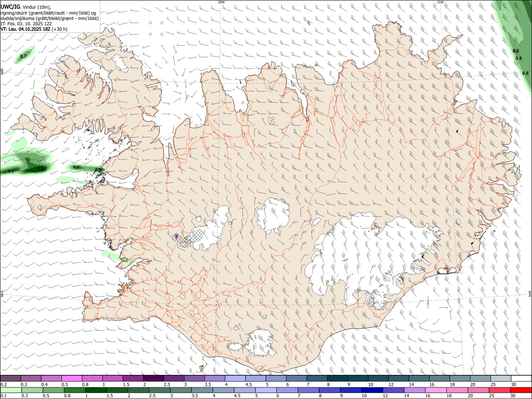Select the 'IT: Fös. 03. 10. 2025 12Z' line
The height and width of the screenshot is (399, 532).
tap(26, 24)
